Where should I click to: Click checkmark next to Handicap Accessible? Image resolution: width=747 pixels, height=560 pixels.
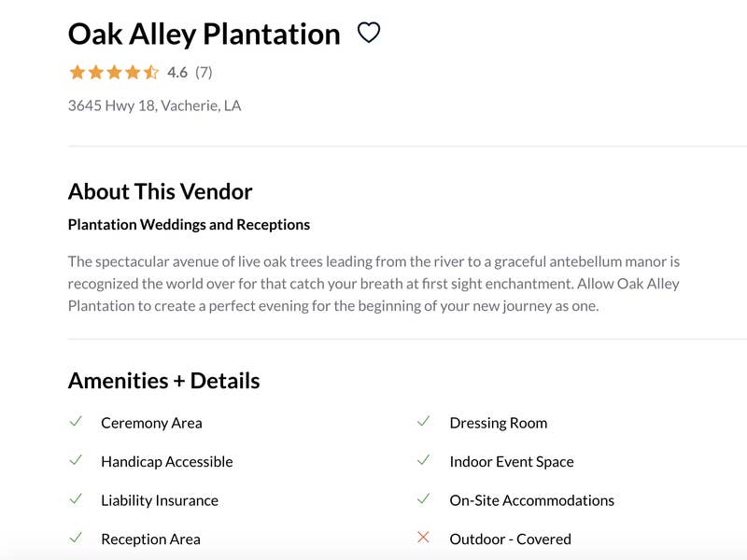click(x=76, y=460)
